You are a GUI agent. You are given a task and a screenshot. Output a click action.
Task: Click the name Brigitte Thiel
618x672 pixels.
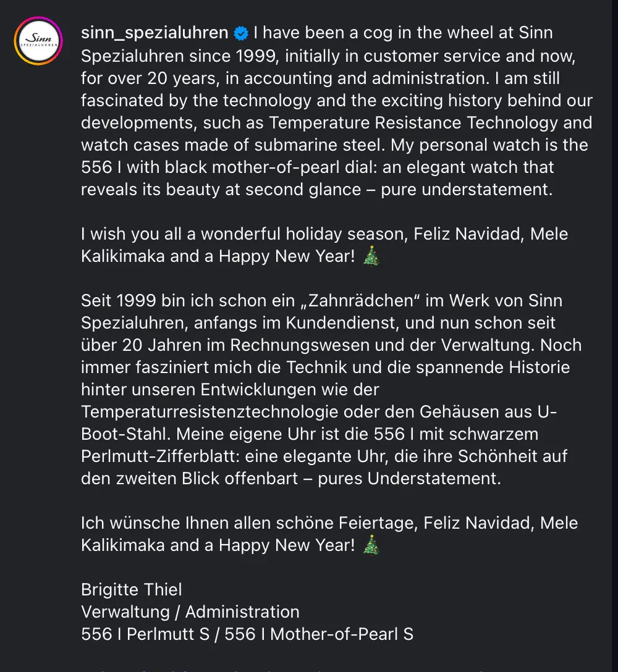point(132,590)
